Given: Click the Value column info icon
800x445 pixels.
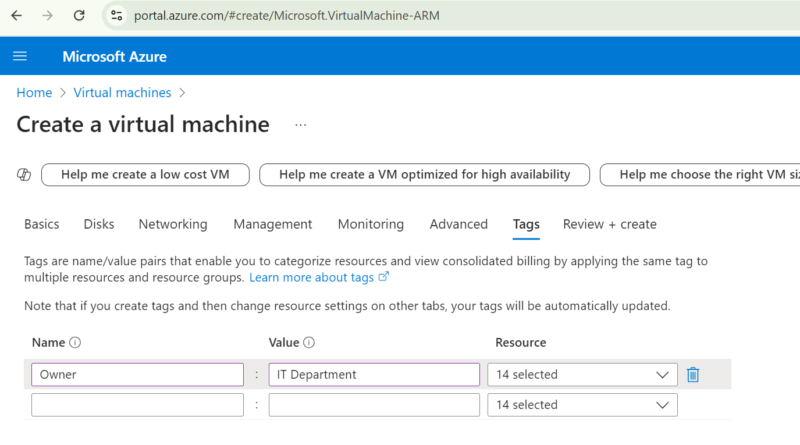Looking at the screenshot, I should click(309, 343).
